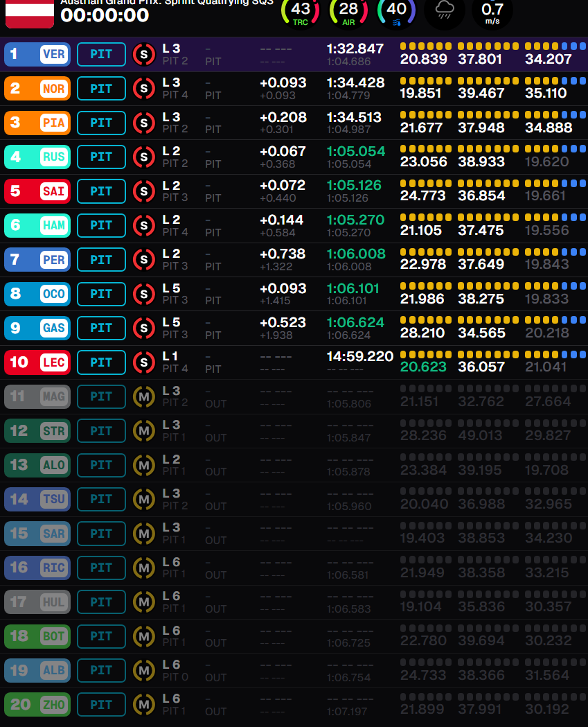Click GAS's soft tyre icon
This screenshot has width=588, height=727.
(x=143, y=329)
